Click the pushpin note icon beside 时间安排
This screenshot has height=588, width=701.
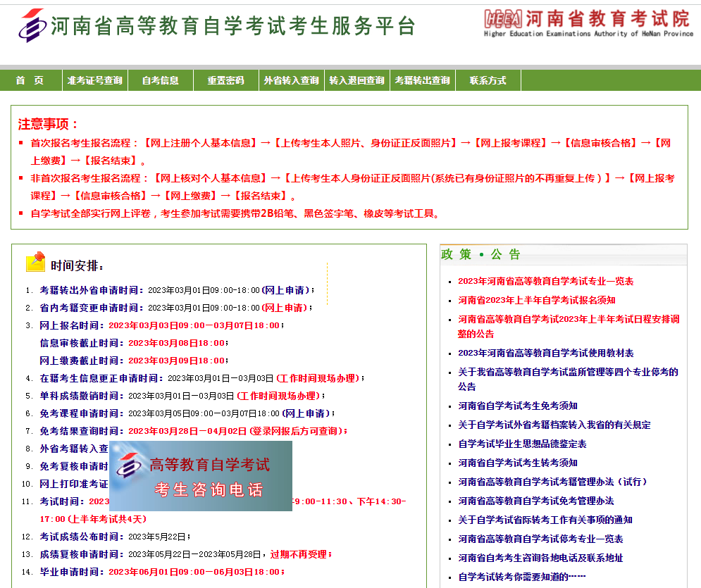[x=35, y=262]
